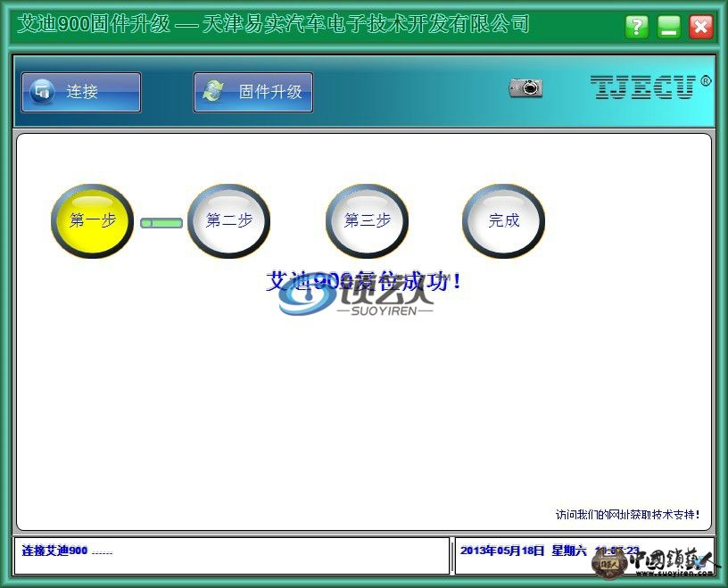Viewport: 728px width, 588px height.
Task: Click the green progress bar between steps
Action: tap(161, 223)
